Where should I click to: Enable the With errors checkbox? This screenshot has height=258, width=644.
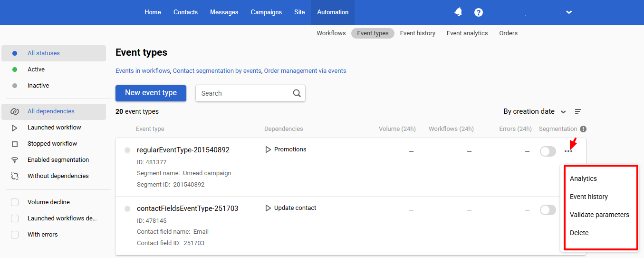coord(15,235)
